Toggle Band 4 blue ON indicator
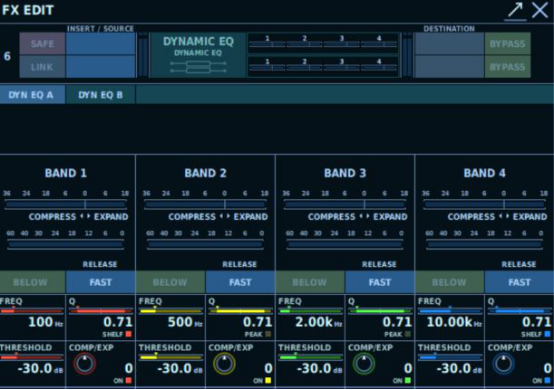 (x=547, y=380)
